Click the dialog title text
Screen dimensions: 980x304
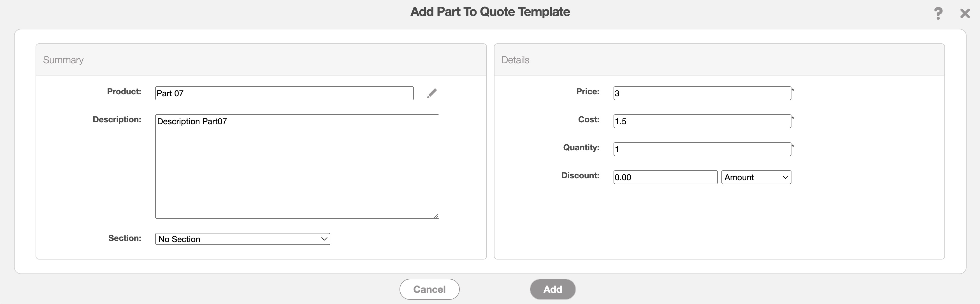click(x=490, y=12)
